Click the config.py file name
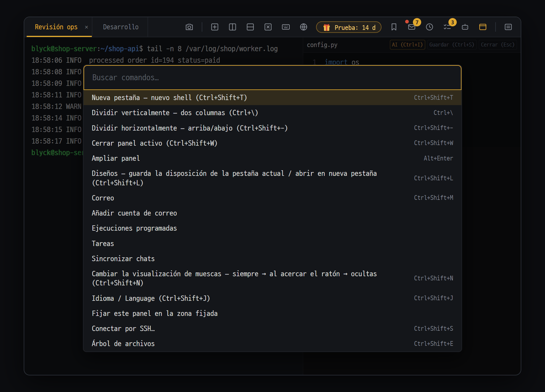Image resolution: width=545 pixels, height=392 pixels. 322,45
